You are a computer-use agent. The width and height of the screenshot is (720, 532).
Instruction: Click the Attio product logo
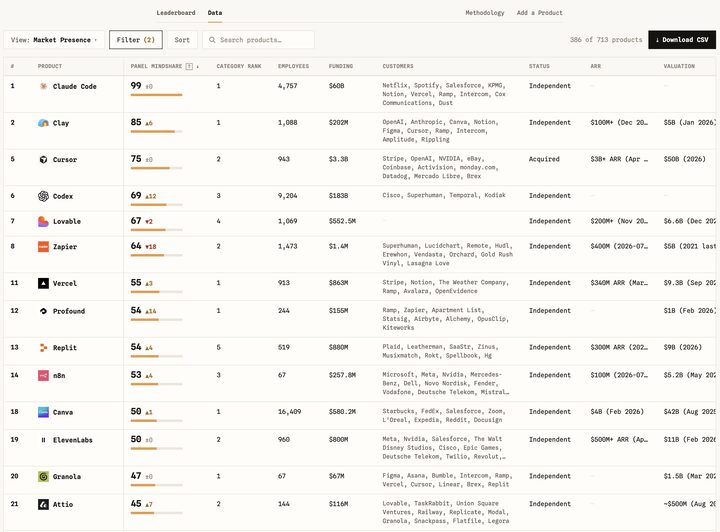pos(43,504)
